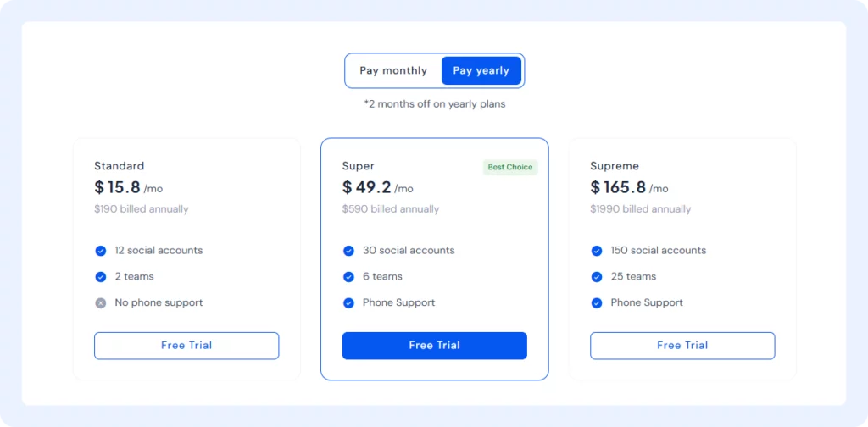Click checkmark icon next to 6 teams

(x=348, y=277)
